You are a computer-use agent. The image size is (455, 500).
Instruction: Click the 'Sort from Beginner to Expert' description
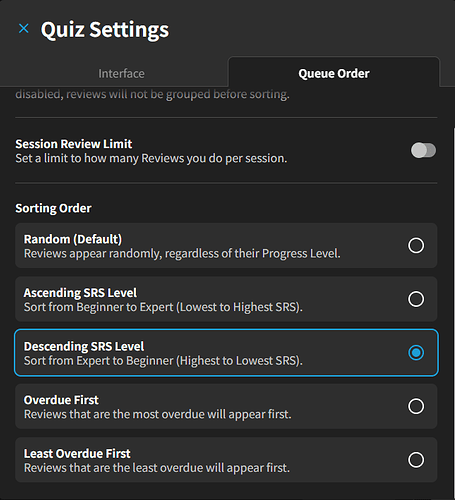(163, 307)
